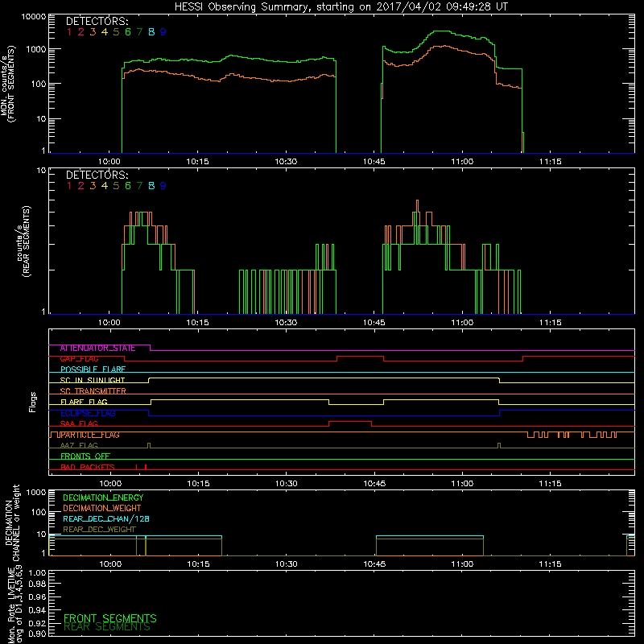The width and height of the screenshot is (644, 644).
Task: Click the DECIMATION_ENERGY legend entry
Action: pos(103,497)
